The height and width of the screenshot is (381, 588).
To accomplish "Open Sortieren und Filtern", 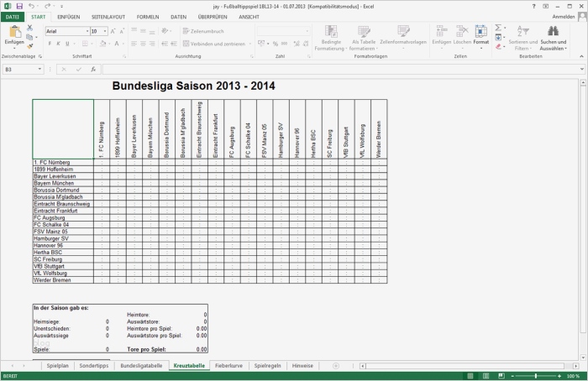I will click(x=522, y=38).
